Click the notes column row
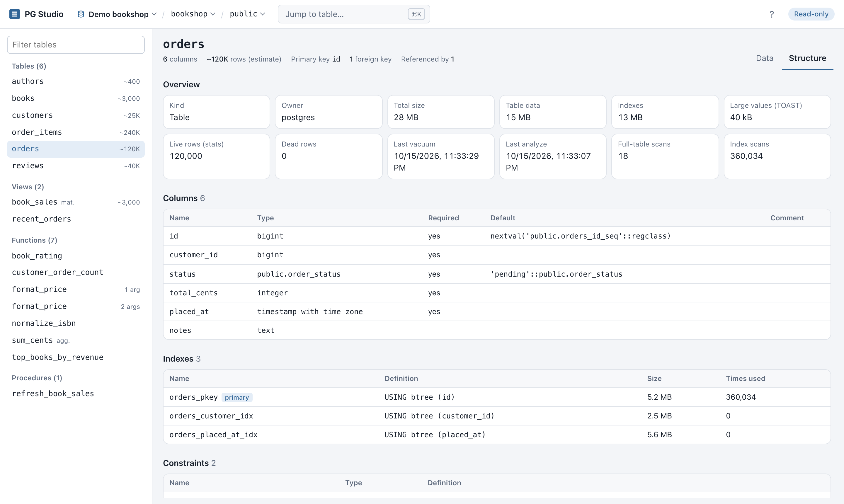 (x=496, y=331)
